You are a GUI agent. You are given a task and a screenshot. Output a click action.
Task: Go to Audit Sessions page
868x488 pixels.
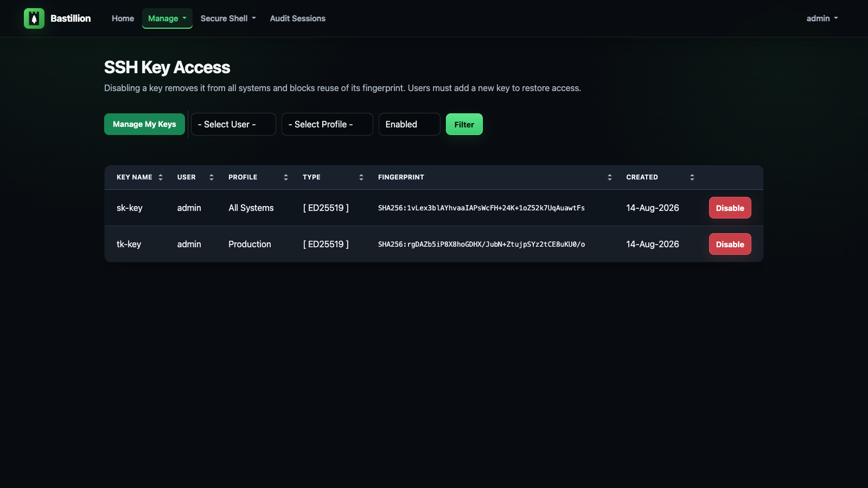[x=298, y=18]
